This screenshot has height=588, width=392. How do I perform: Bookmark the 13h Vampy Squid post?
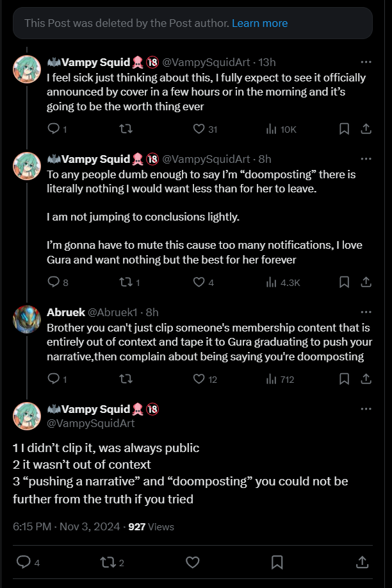[x=344, y=129]
